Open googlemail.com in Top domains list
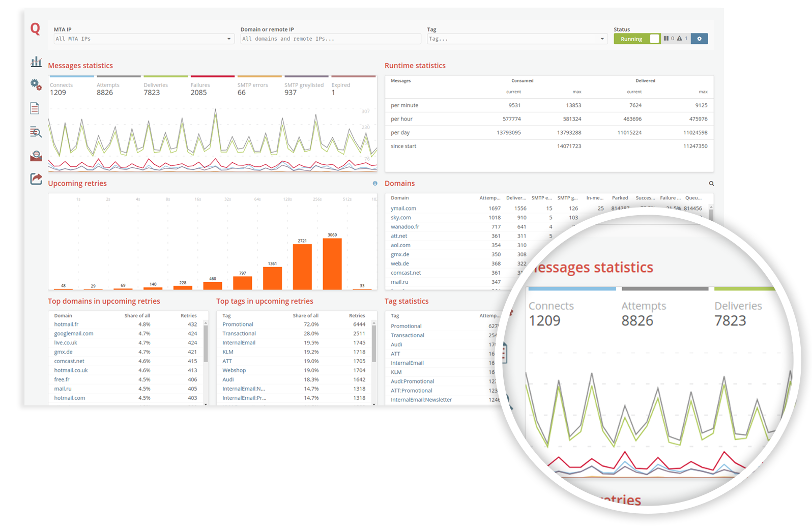812x530 pixels. pos(74,334)
